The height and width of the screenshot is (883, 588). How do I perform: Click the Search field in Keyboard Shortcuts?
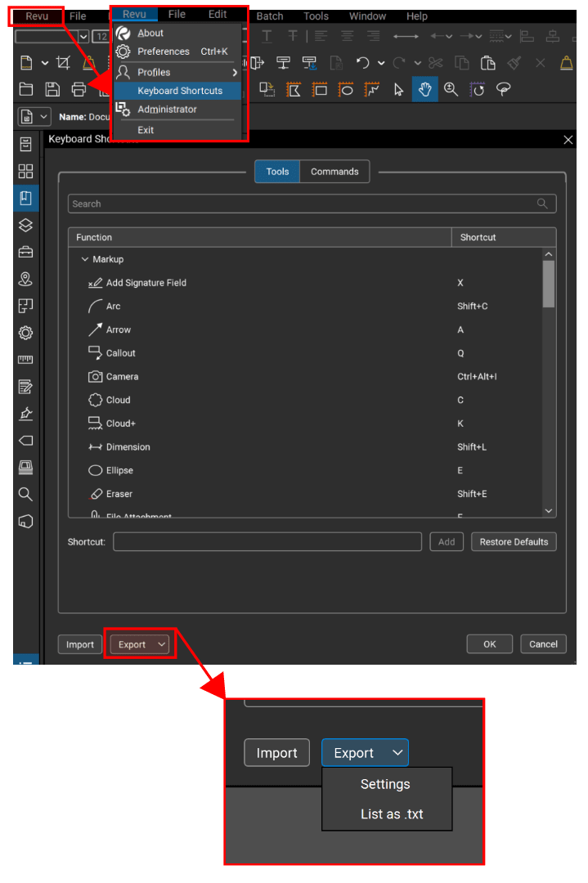click(312, 204)
